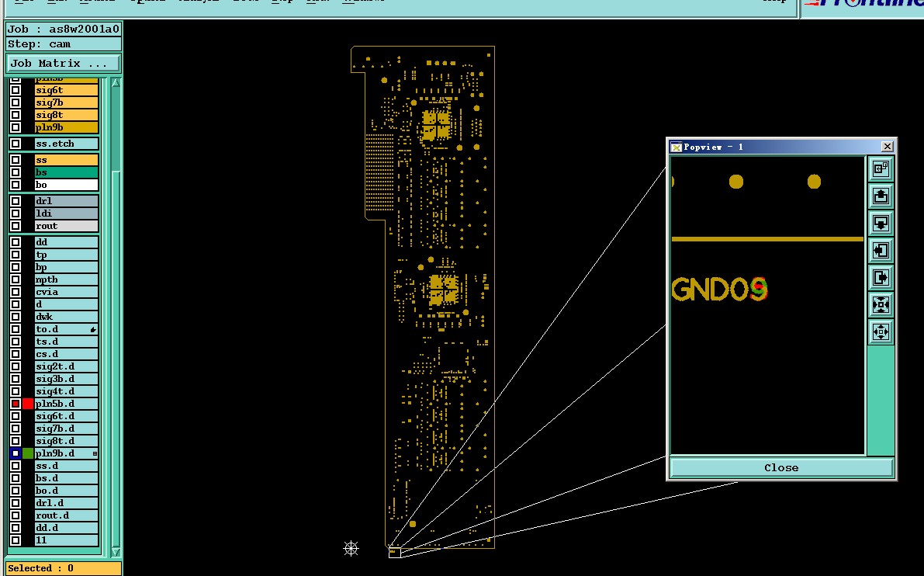Disable the pln5b.d layer display checkbox
The width and height of the screenshot is (924, 576).
click(x=16, y=404)
